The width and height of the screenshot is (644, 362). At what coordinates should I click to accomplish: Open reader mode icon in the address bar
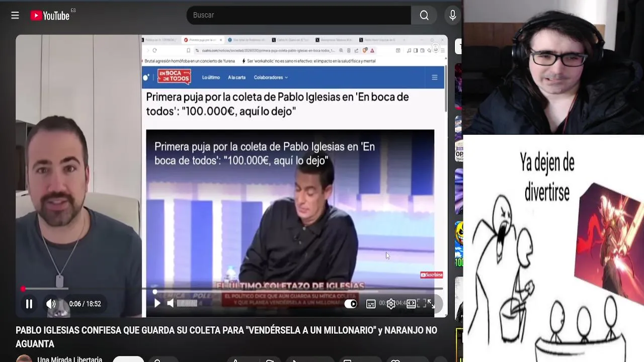point(349,50)
